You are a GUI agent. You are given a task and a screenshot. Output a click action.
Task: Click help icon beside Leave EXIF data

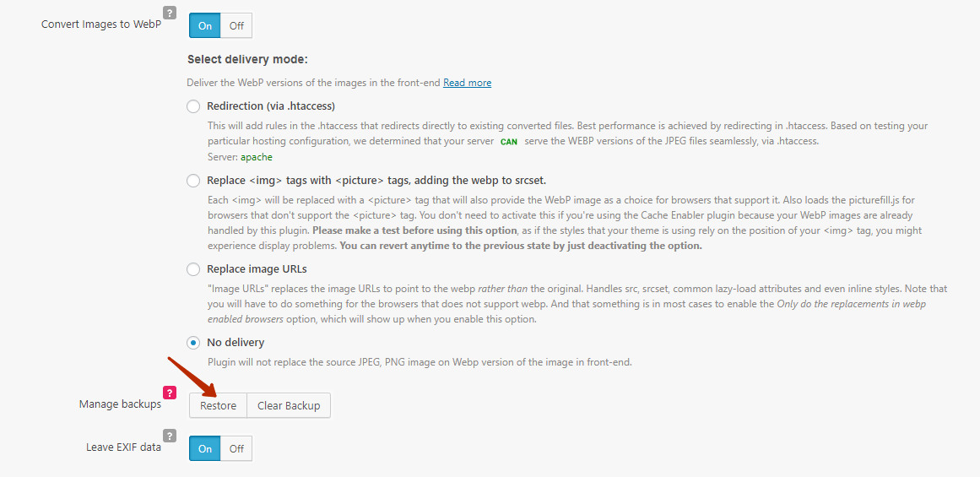coord(170,436)
